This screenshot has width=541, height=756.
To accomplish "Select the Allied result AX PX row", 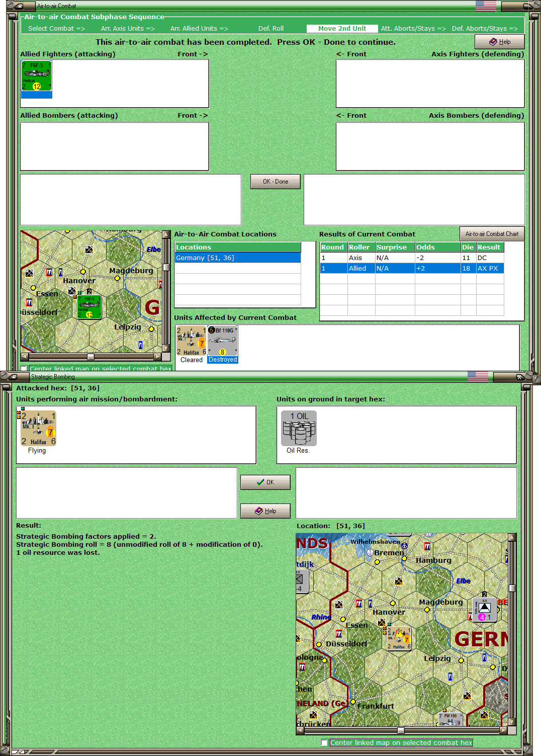I will [x=412, y=269].
